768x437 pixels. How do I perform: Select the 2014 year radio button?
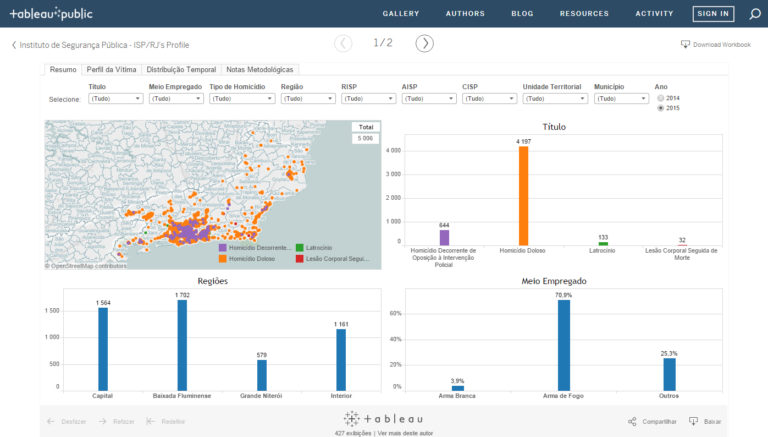[x=660, y=98]
